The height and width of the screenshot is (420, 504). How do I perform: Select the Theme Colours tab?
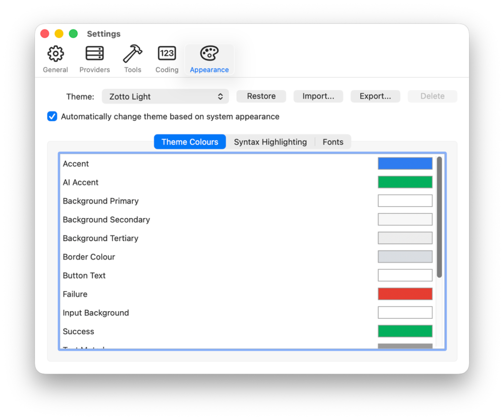coord(189,142)
